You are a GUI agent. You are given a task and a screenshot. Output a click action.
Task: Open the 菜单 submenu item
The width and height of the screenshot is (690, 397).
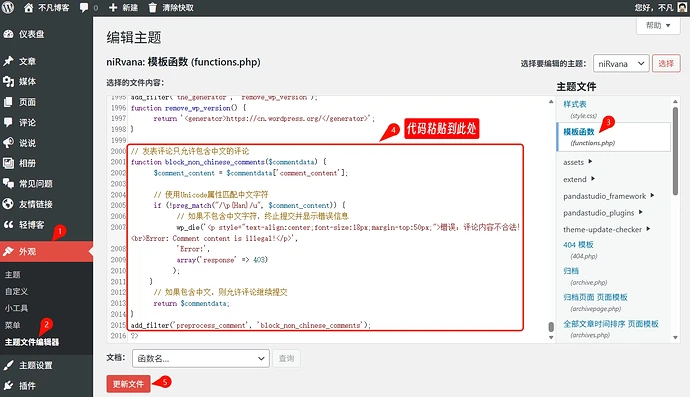point(13,325)
